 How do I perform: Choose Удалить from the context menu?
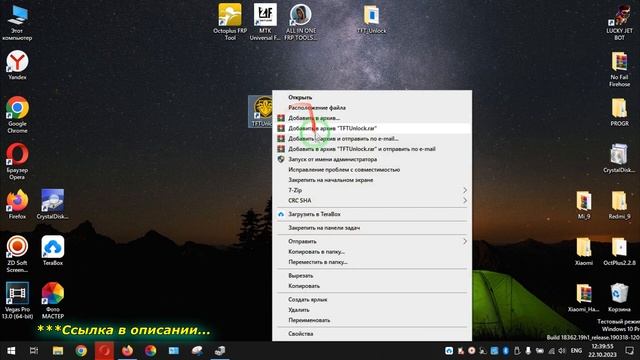[372, 310]
